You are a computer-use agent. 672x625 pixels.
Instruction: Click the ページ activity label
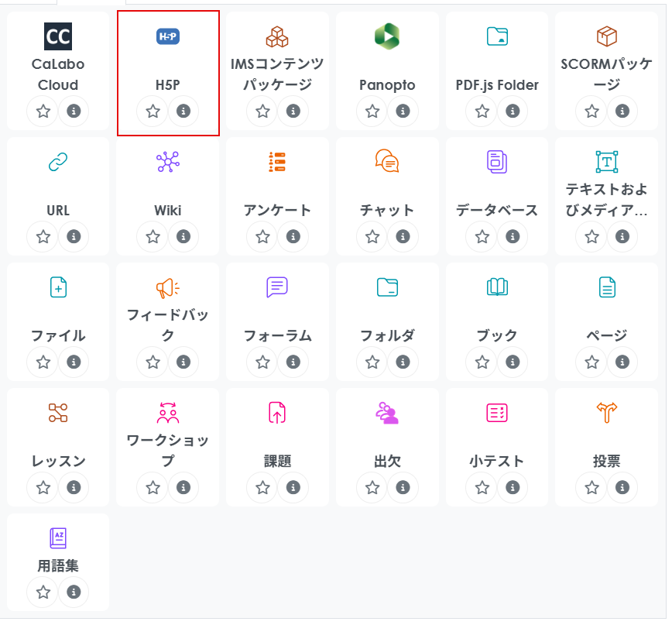[x=607, y=336]
